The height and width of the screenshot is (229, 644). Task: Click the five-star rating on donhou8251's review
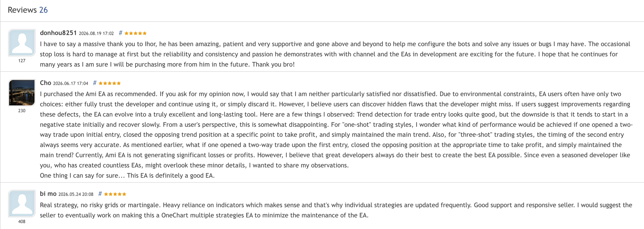[135, 33]
